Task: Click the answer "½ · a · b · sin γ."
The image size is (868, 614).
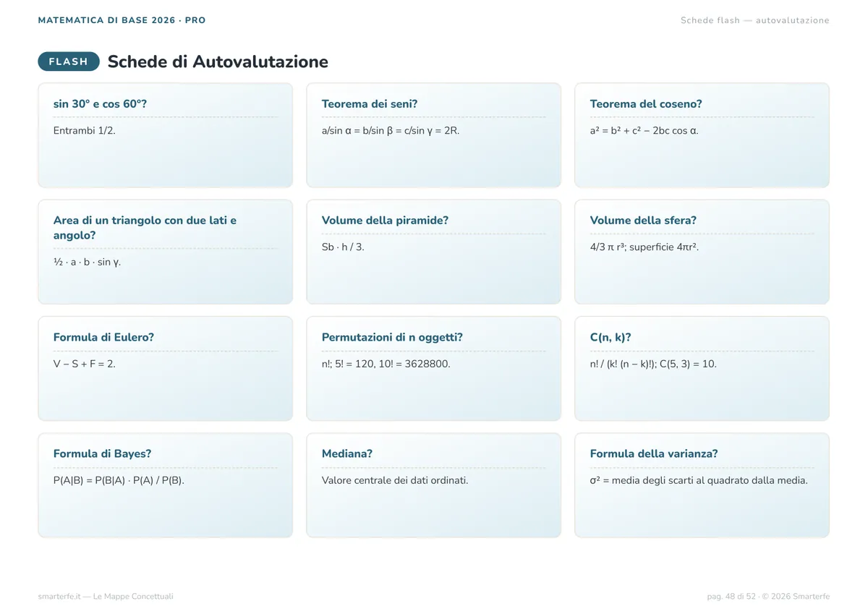Action: [x=88, y=262]
